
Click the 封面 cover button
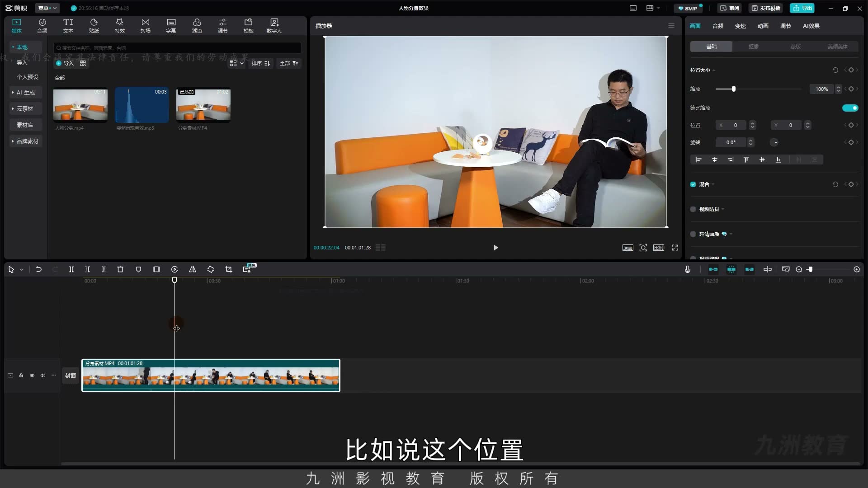tap(70, 375)
